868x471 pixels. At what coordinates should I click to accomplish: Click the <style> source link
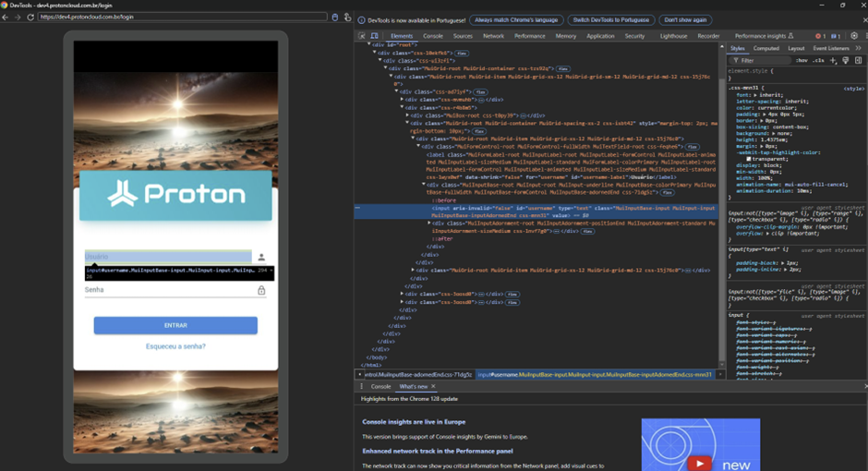pyautogui.click(x=853, y=89)
